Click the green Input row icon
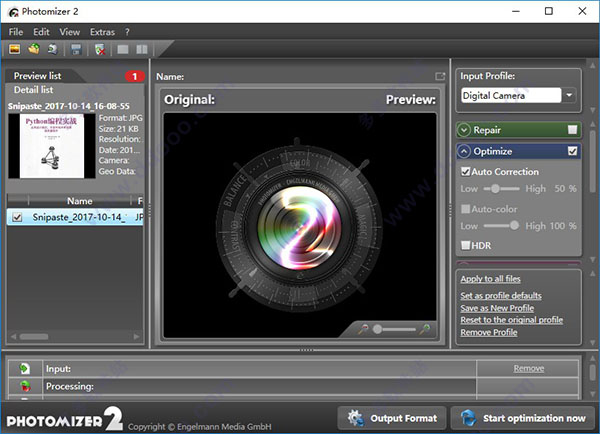600x434 pixels. point(24,369)
